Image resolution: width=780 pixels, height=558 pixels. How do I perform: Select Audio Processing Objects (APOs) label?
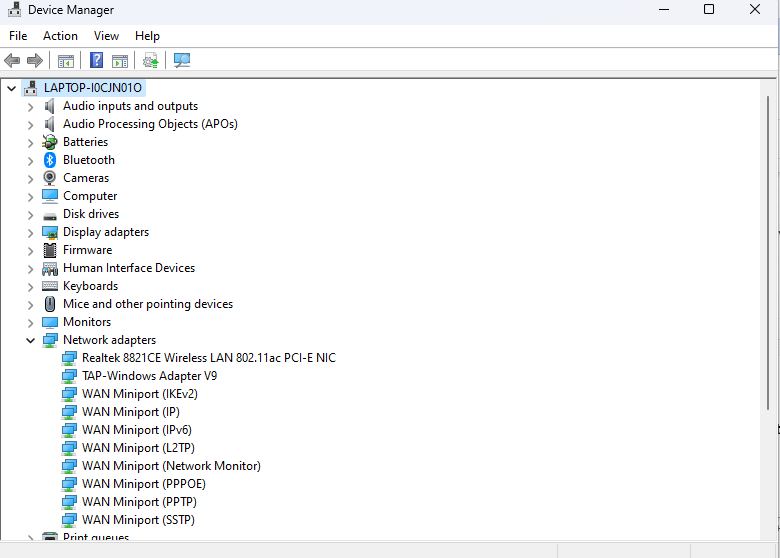150,124
